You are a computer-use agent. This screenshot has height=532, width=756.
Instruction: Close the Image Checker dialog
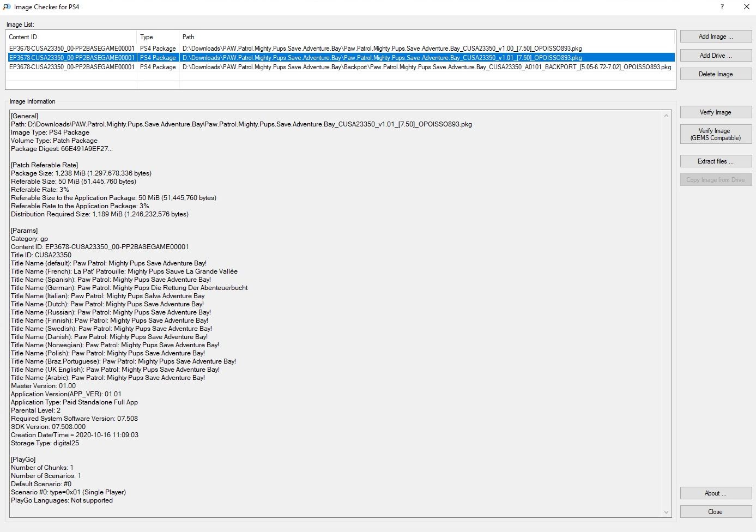pyautogui.click(x=716, y=512)
